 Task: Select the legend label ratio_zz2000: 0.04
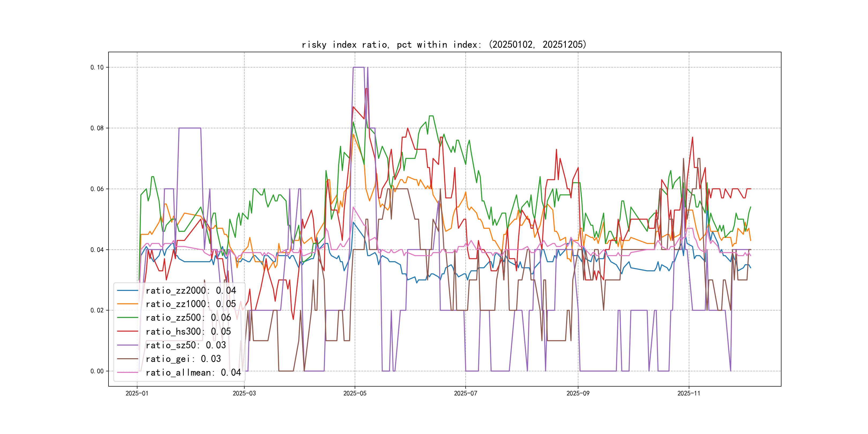point(191,290)
